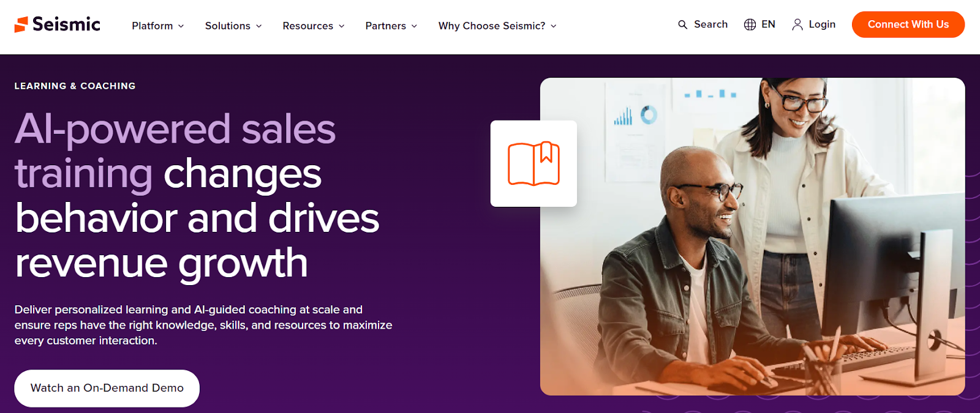The image size is (980, 413).
Task: Click the Login link text
Action: pyautogui.click(x=822, y=24)
